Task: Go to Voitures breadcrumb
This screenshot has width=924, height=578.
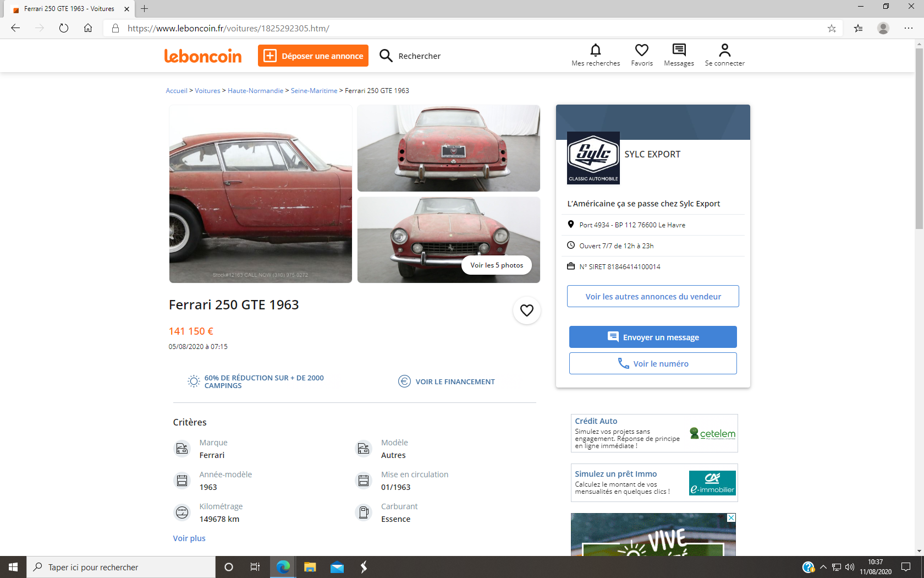Action: pos(207,91)
